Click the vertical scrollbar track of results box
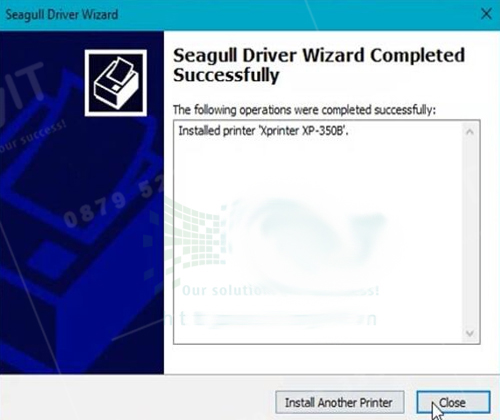The height and width of the screenshot is (420, 500). (x=470, y=232)
